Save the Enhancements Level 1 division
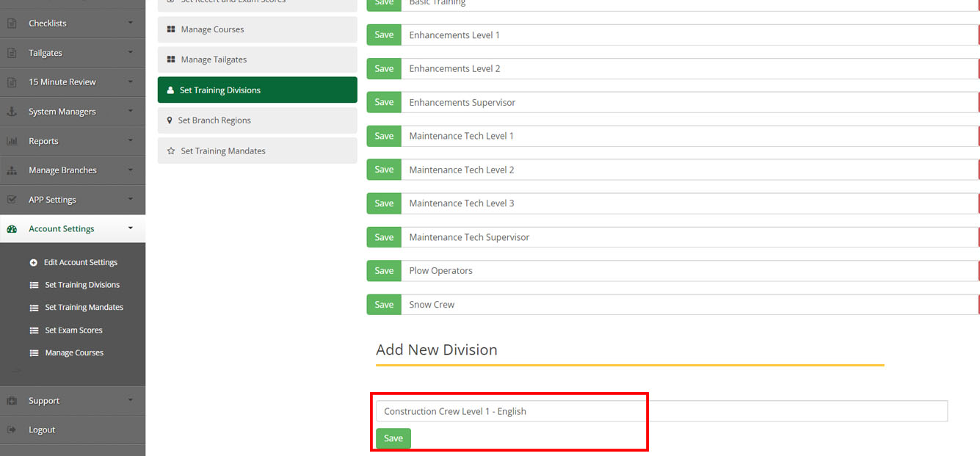Screen dimensions: 980x456 click(x=384, y=35)
